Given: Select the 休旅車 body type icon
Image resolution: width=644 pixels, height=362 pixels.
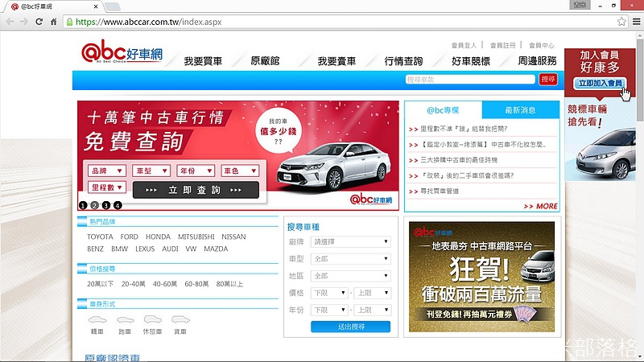Looking at the screenshot, I should 152,319.
